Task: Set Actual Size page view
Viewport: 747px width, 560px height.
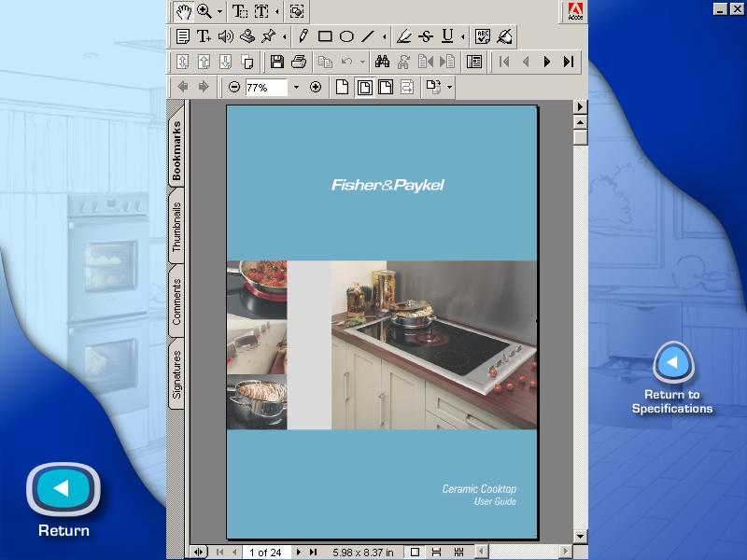Action: 342,87
